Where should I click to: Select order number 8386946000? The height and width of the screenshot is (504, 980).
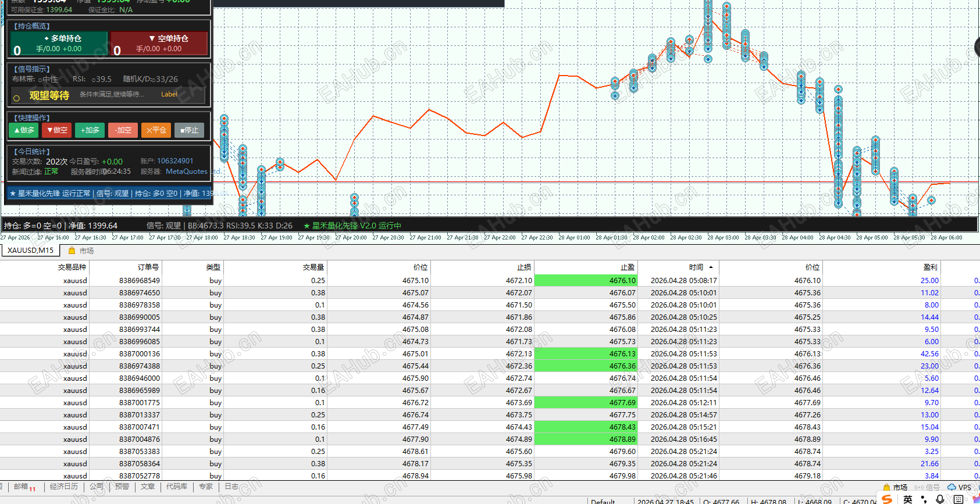click(x=140, y=378)
